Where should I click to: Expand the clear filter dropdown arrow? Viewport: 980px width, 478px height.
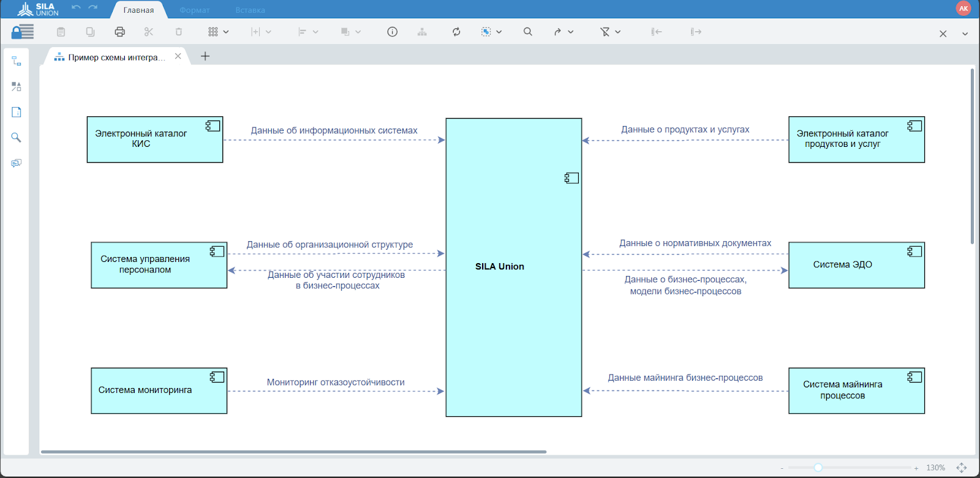tap(618, 32)
